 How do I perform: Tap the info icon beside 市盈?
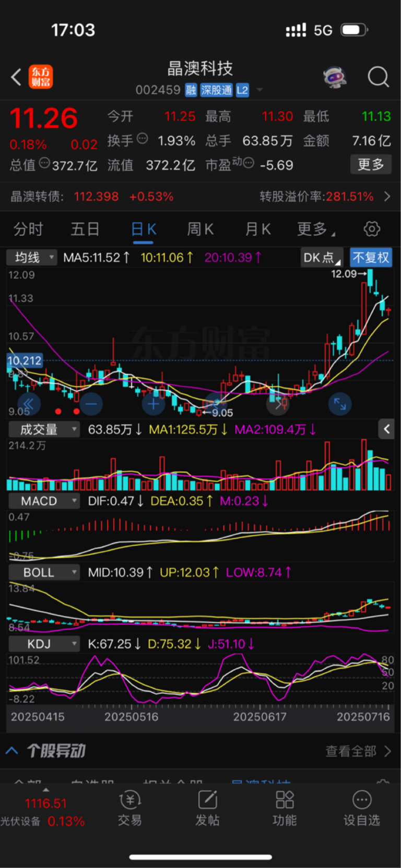coord(249,163)
